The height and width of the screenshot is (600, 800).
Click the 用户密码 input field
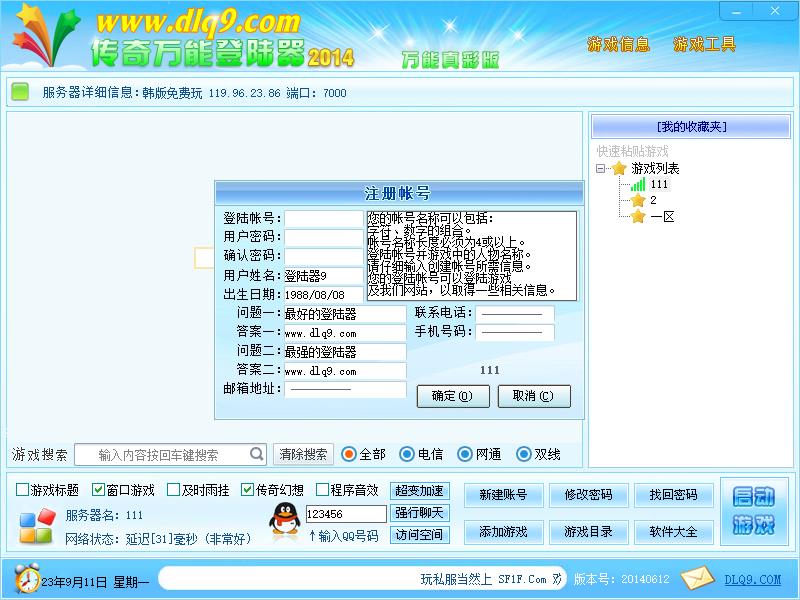323,237
